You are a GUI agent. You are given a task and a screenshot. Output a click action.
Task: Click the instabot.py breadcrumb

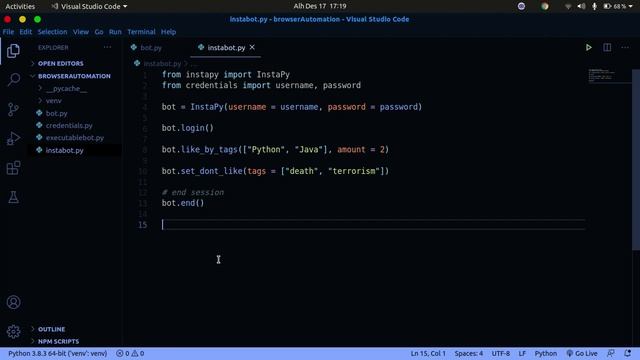pos(162,64)
